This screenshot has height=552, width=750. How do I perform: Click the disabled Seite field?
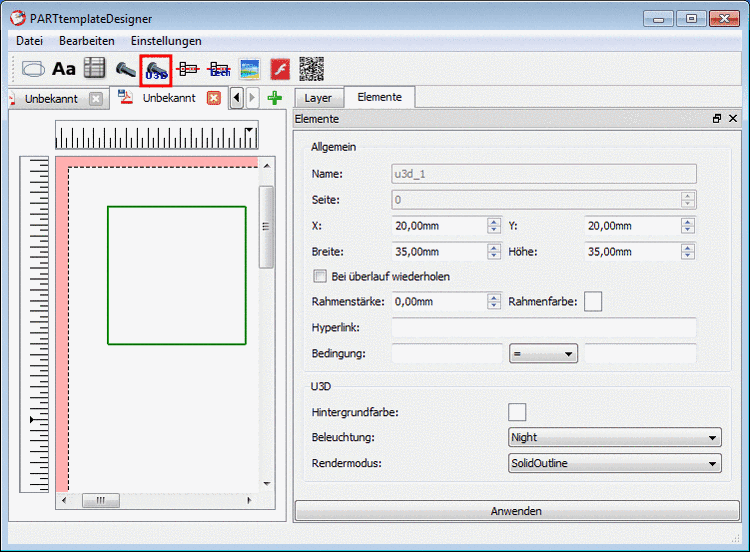544,200
